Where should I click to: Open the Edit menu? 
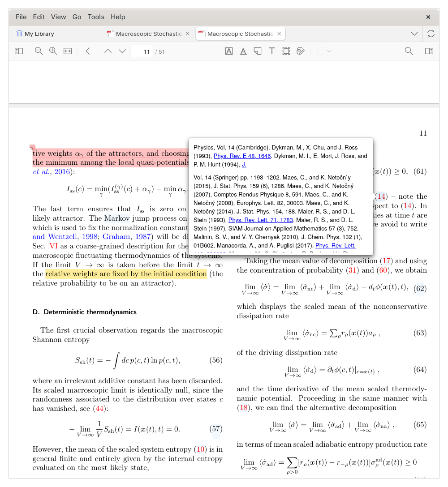coord(39,17)
